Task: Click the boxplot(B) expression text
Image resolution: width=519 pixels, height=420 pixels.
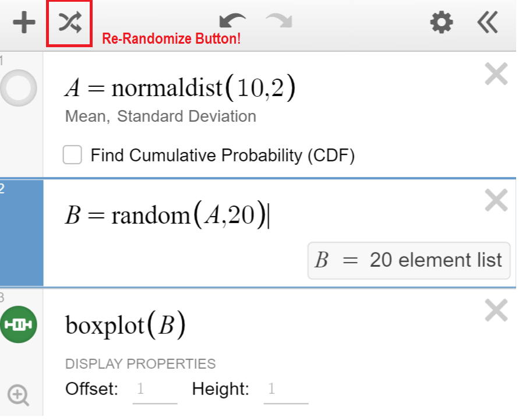Action: [125, 326]
